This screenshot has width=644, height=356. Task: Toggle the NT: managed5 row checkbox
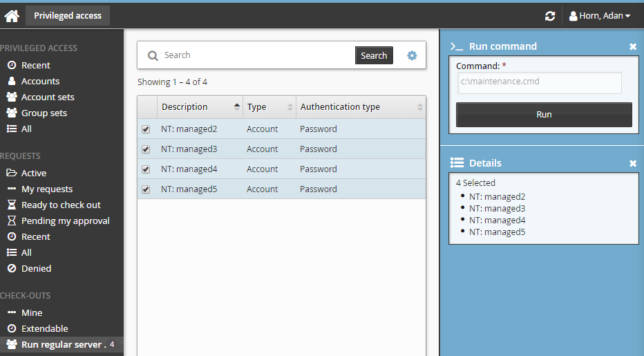point(146,189)
